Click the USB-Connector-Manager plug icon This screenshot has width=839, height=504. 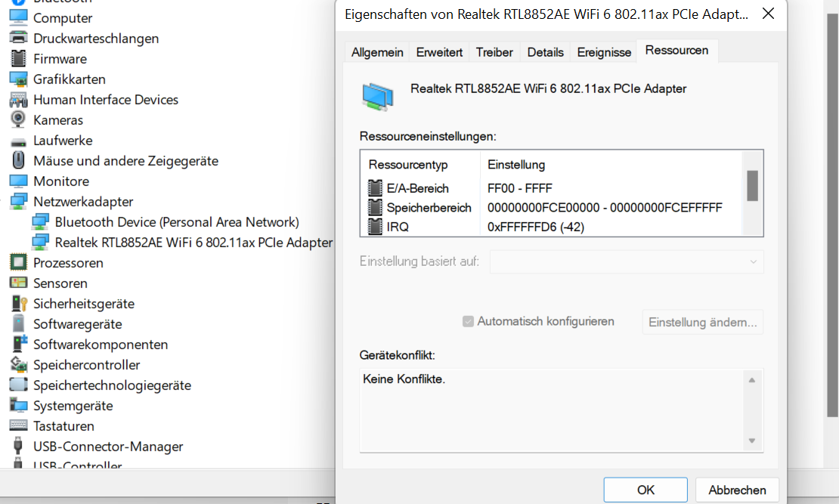(18, 446)
